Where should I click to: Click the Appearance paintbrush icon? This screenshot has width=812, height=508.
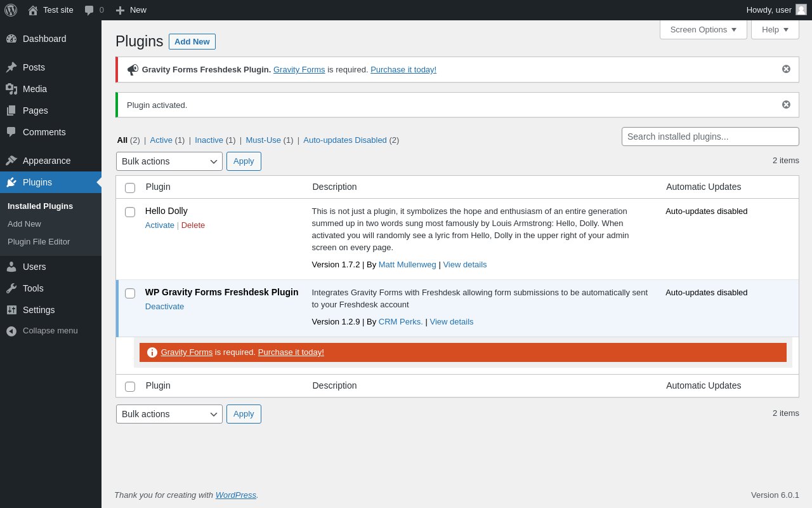[11, 161]
